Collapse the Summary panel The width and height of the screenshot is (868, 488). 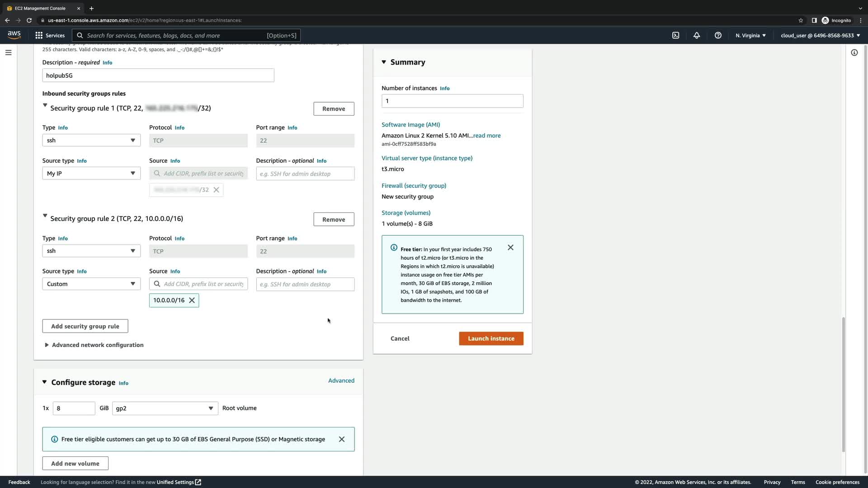pyautogui.click(x=384, y=62)
